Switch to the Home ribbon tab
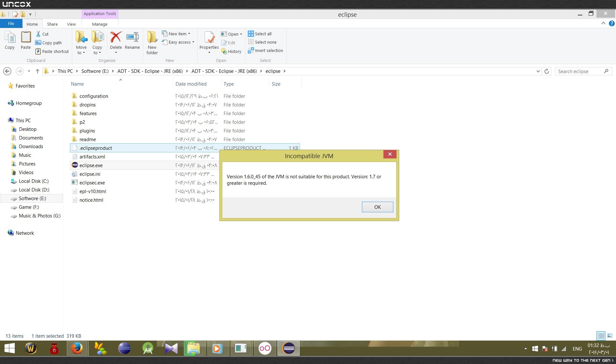Image resolution: width=616 pixels, height=364 pixels. tap(32, 24)
